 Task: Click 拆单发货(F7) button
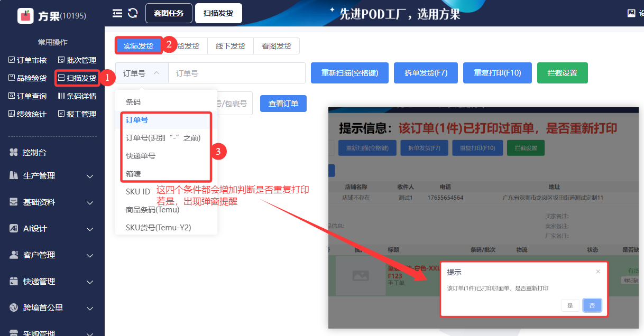pos(426,73)
